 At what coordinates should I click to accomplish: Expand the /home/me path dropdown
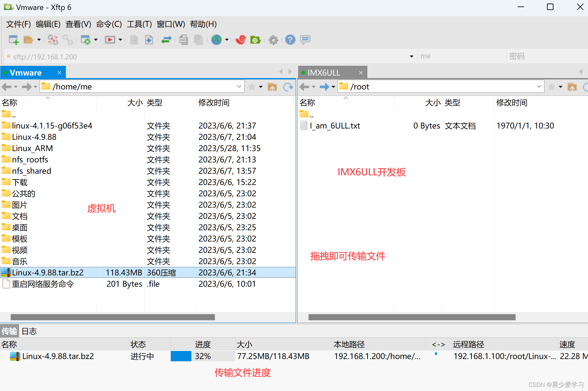[x=239, y=87]
